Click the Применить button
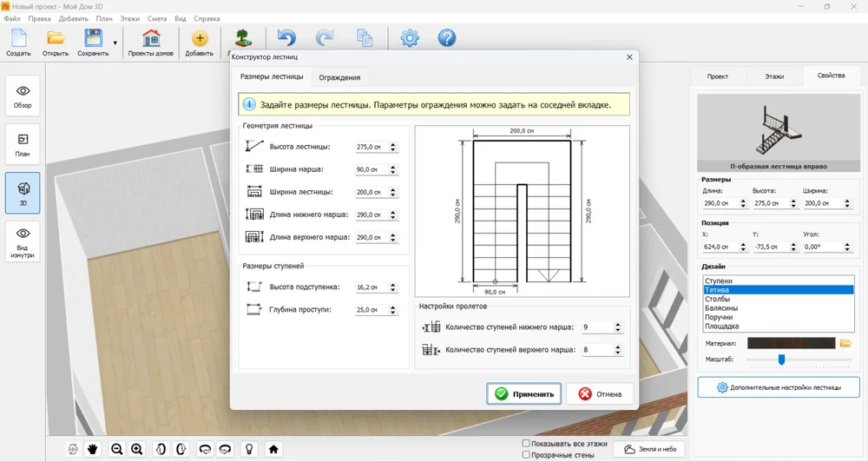The height and width of the screenshot is (462, 868). tap(523, 394)
